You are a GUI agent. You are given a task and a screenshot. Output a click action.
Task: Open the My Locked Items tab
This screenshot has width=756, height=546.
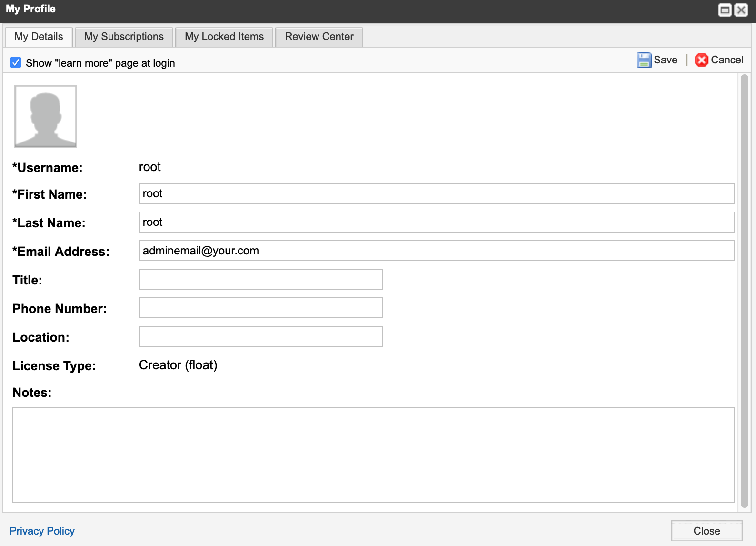[x=224, y=37]
